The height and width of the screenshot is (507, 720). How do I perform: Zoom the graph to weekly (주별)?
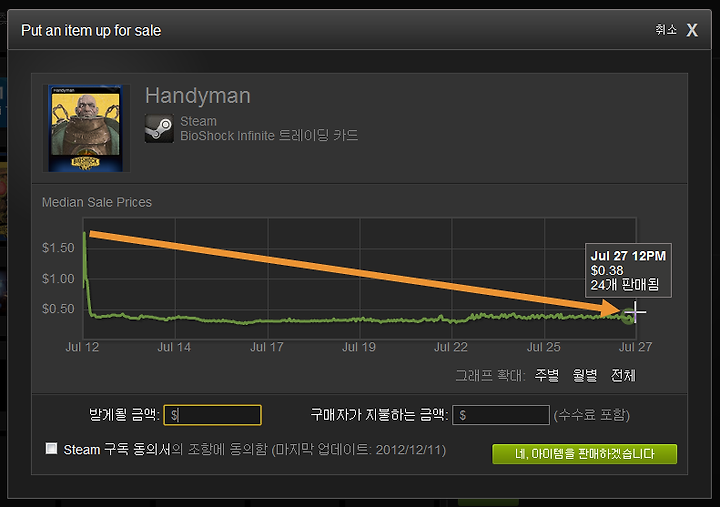546,375
